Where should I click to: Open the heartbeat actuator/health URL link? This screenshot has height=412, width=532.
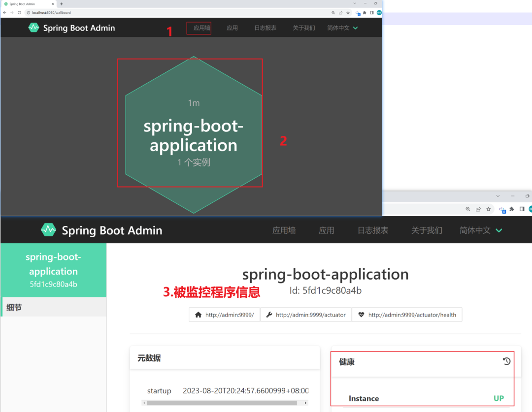[407, 315]
